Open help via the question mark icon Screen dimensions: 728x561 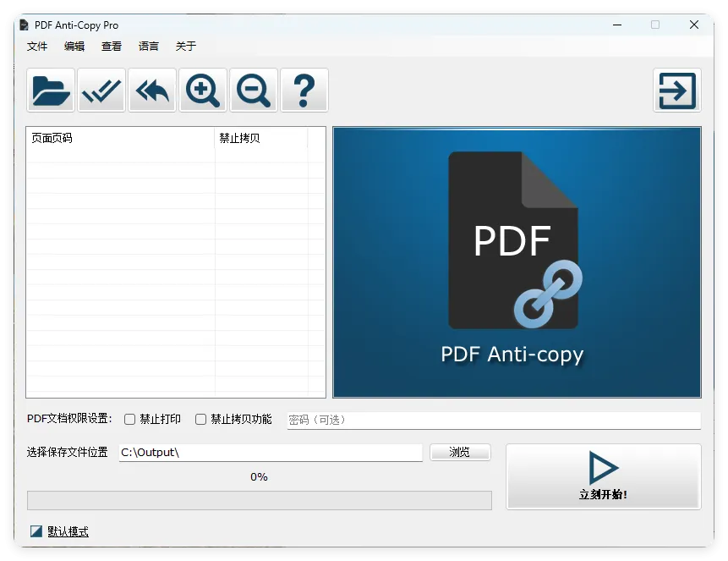(x=304, y=90)
